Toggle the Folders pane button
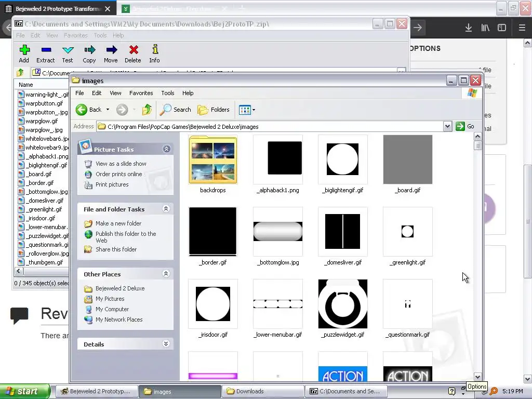Screen dimensions: 532x399 pos(214,110)
